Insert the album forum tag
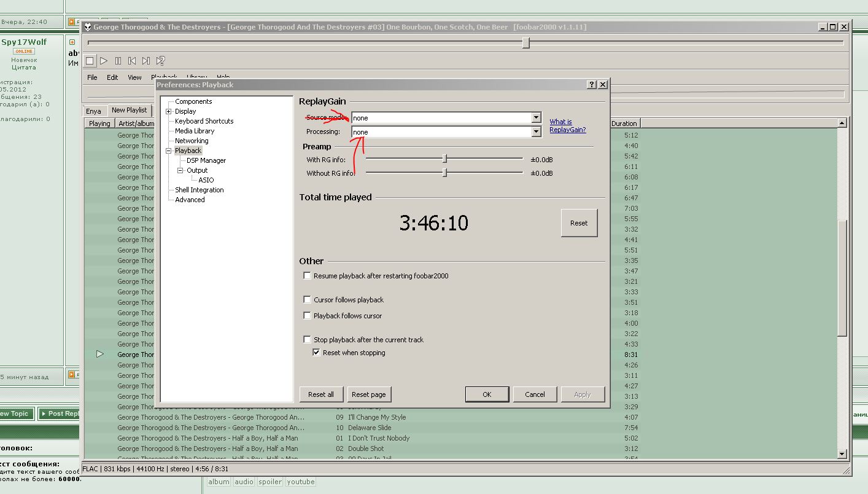The height and width of the screenshot is (494, 868). tap(219, 482)
